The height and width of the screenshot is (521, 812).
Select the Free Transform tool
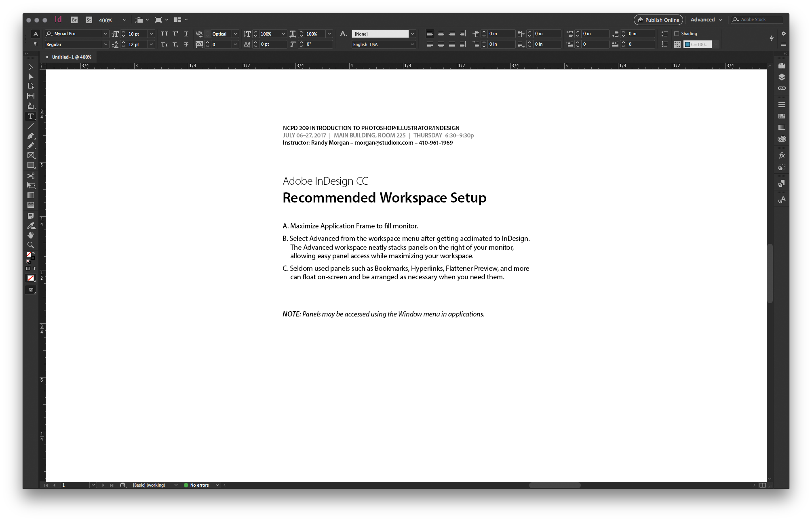click(x=31, y=186)
